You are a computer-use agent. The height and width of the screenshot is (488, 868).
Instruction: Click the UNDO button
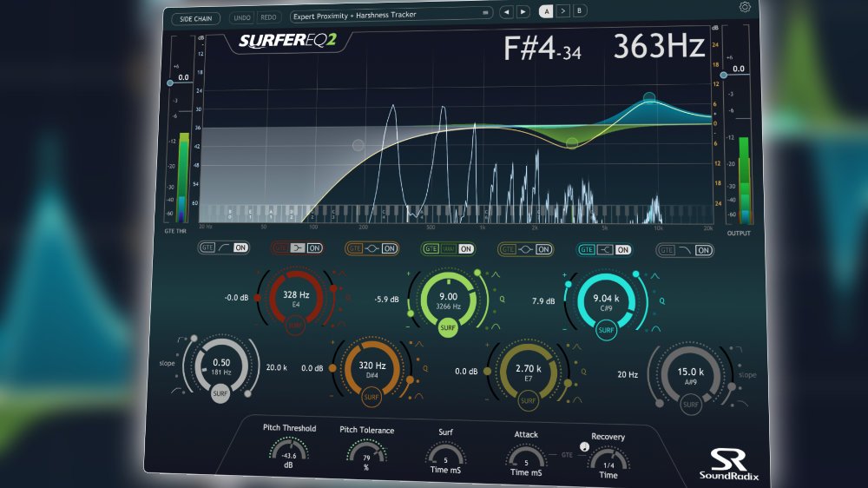(242, 17)
